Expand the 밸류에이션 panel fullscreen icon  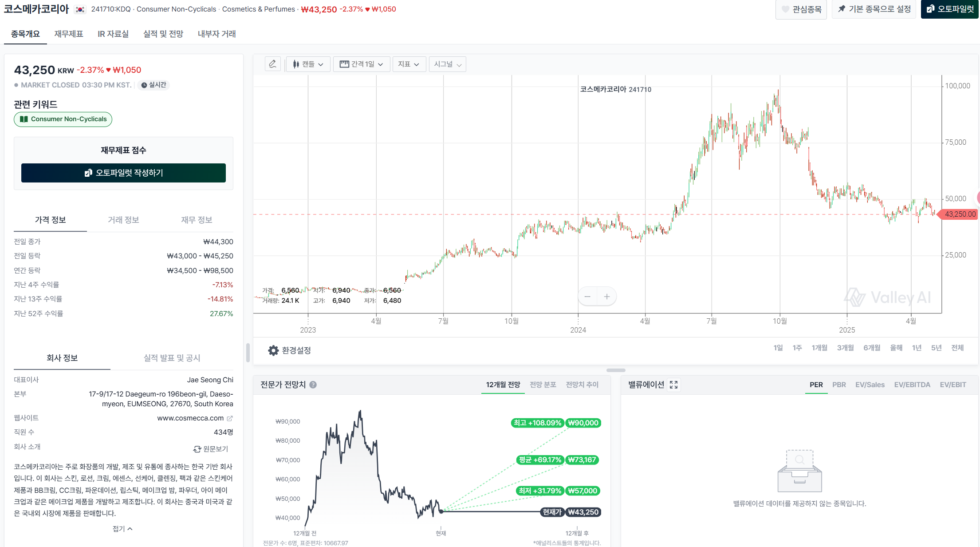tap(673, 385)
